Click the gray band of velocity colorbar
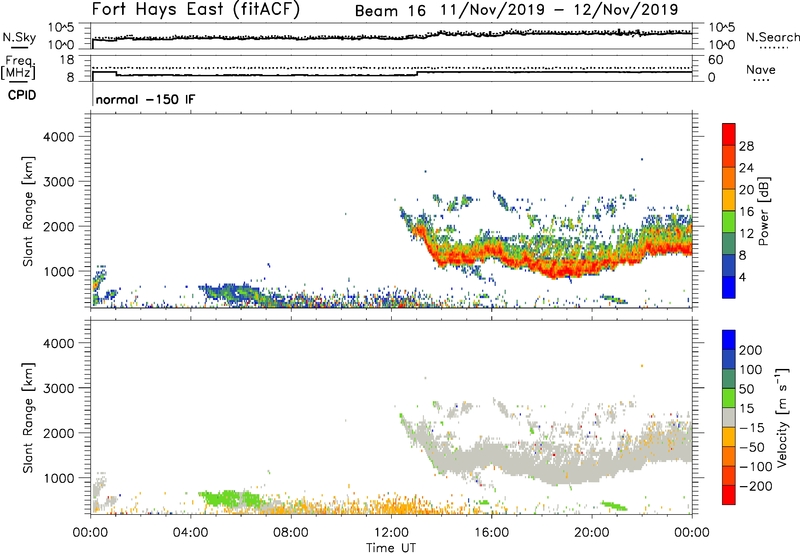 click(x=729, y=417)
